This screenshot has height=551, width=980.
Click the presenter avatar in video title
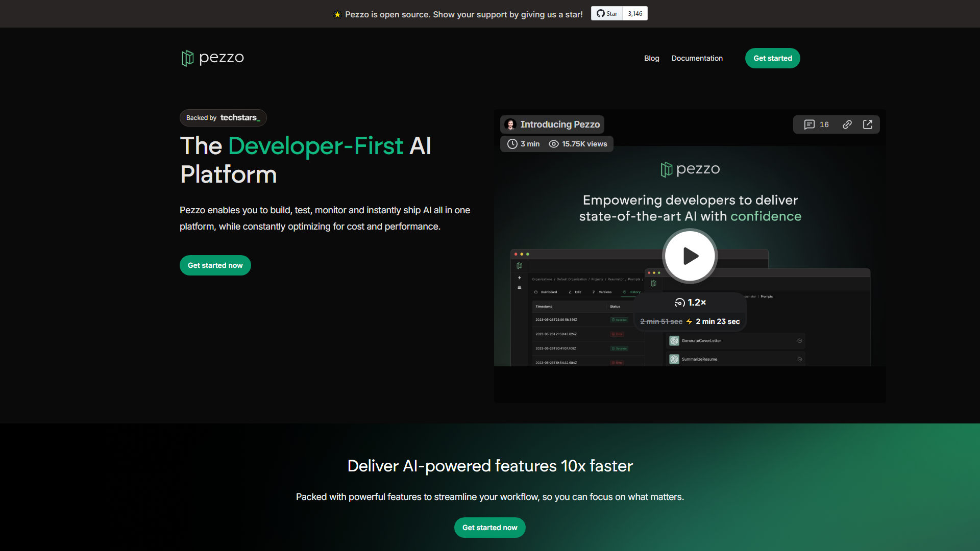pos(510,124)
